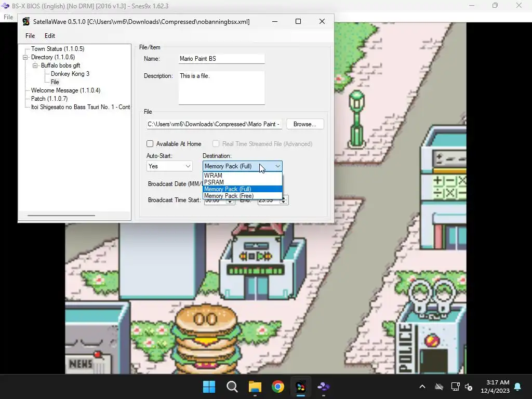Image resolution: width=532 pixels, height=399 pixels.
Task: Select the Directory (1.1.0.6) label
Action: 53,57
